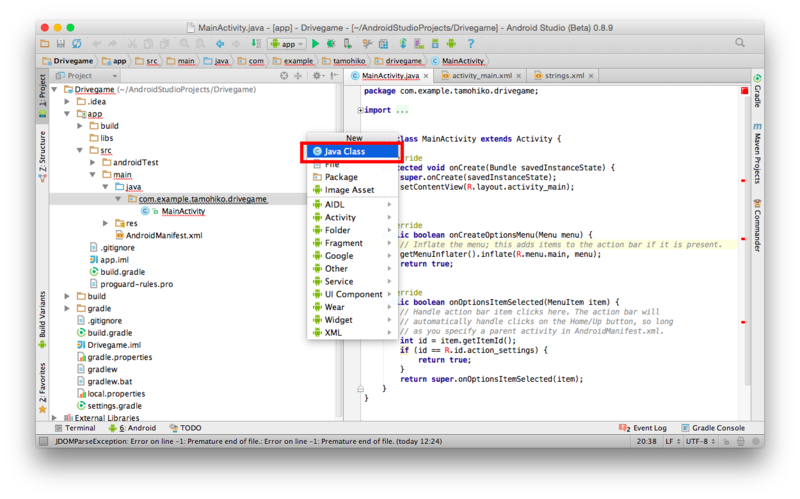This screenshot has width=800, height=499.
Task: Switch to activity_main.xml tab
Action: 481,76
